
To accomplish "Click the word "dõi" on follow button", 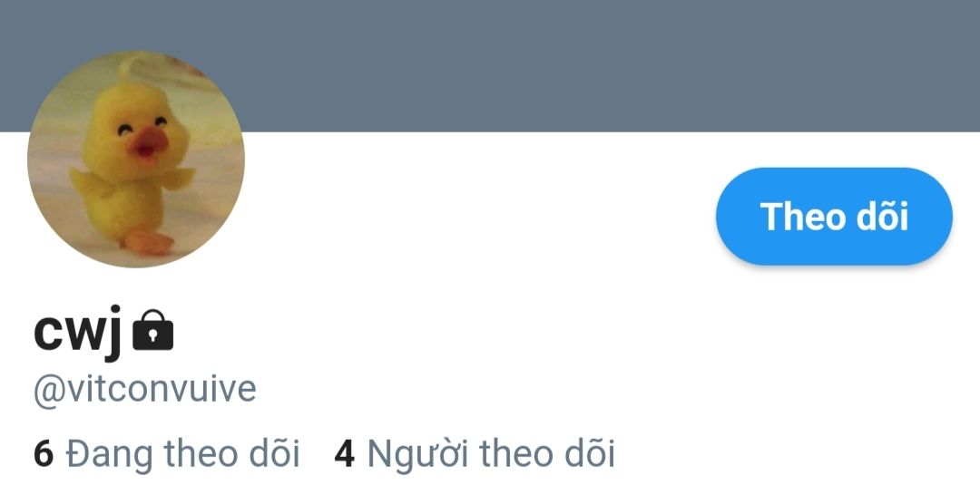I will pos(882,216).
